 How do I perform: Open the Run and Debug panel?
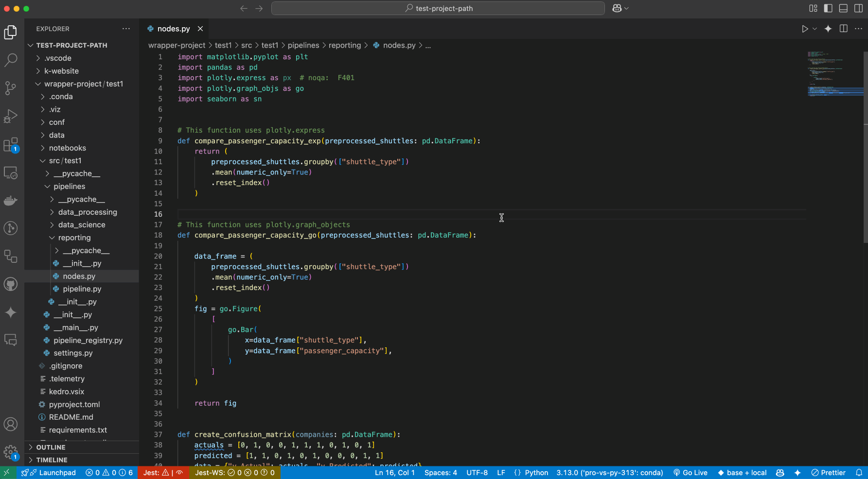(x=11, y=116)
